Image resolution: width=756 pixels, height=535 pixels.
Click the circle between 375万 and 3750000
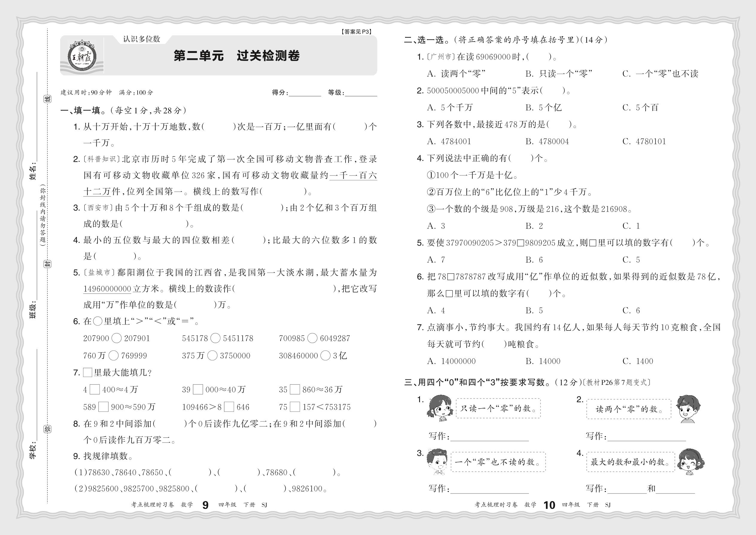(x=213, y=356)
